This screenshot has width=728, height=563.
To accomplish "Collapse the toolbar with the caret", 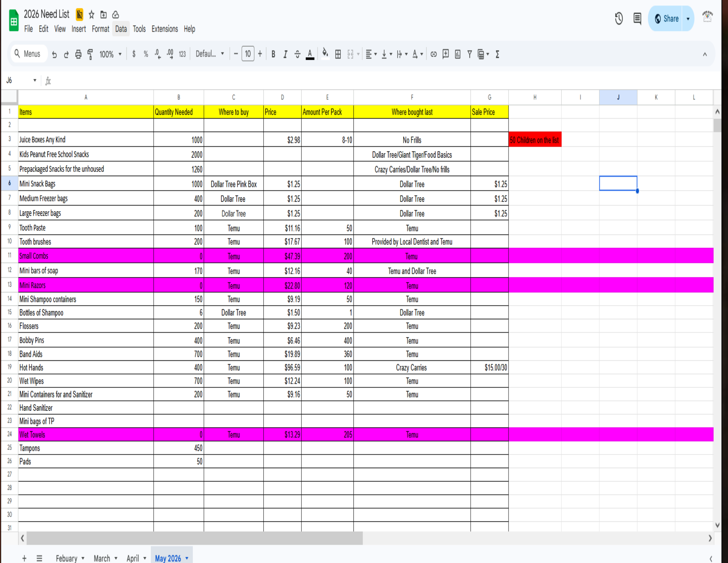I will [705, 54].
